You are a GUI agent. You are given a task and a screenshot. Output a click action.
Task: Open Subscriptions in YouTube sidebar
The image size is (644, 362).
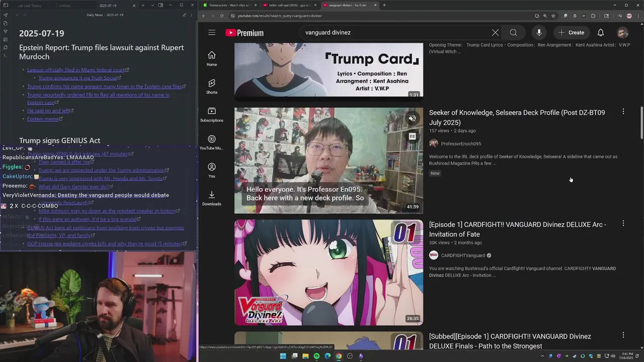pos(212,115)
